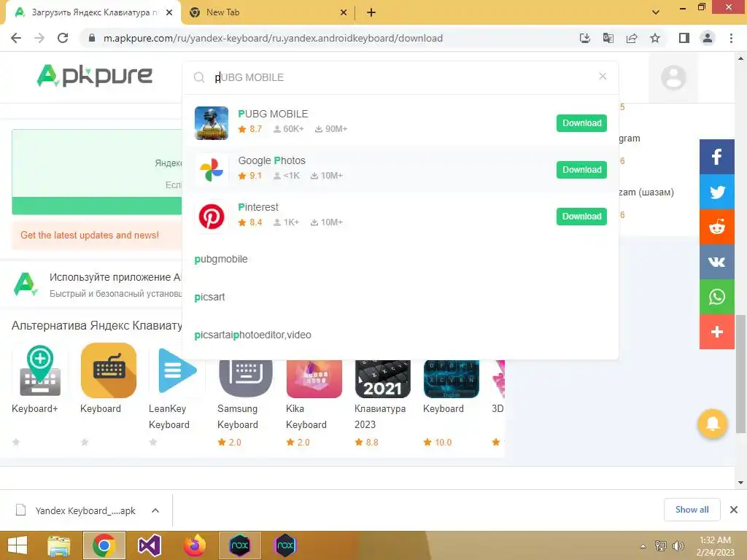Viewport: 747px width, 560px height.
Task: Select the picsart suggestion
Action: click(x=209, y=297)
